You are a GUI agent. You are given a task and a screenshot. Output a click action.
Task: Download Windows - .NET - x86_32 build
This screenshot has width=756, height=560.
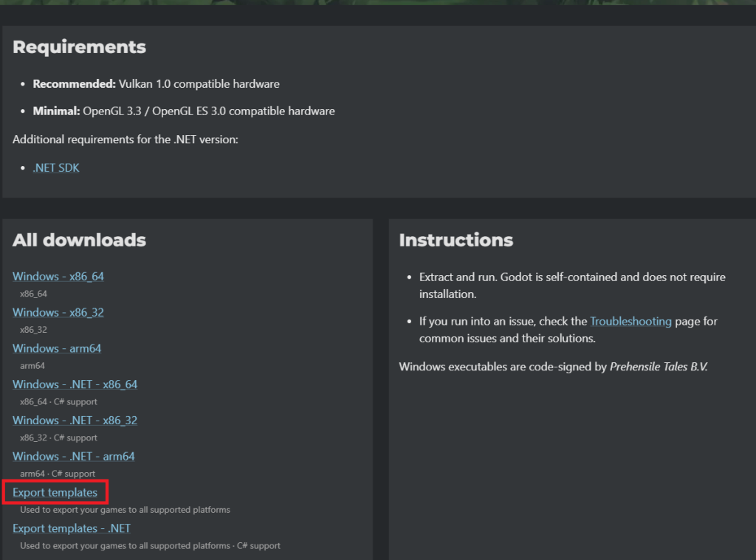(75, 421)
